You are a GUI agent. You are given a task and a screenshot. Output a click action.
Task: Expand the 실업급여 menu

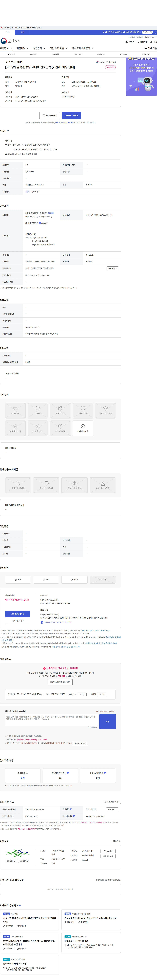(39, 48)
